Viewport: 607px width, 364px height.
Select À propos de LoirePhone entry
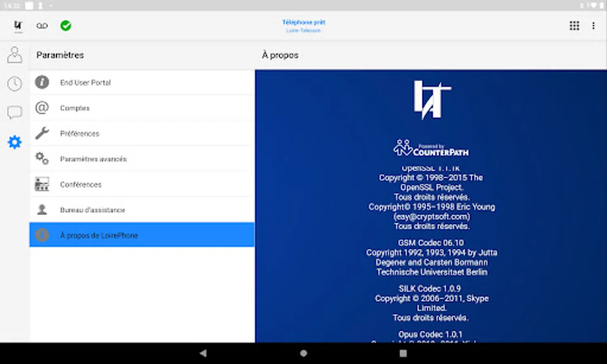tap(142, 235)
